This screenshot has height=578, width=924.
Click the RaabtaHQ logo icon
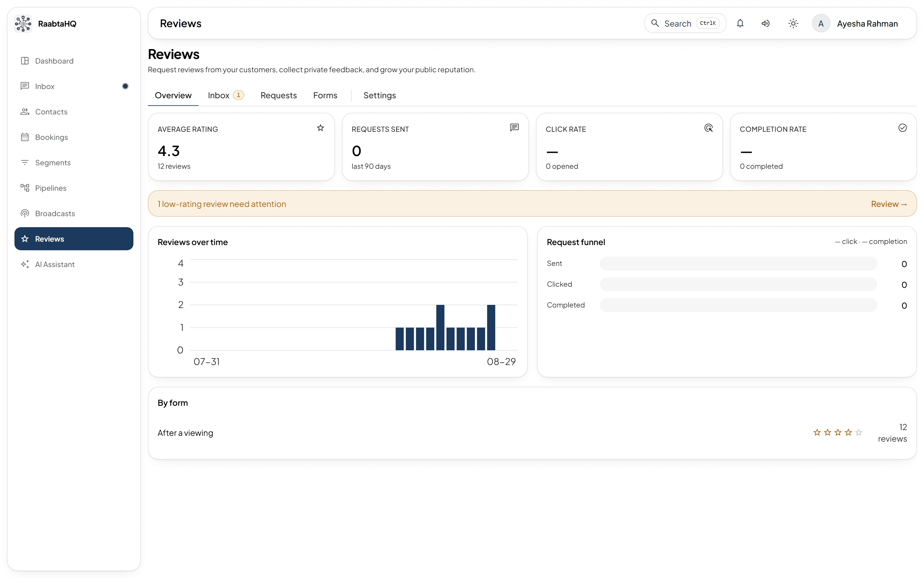tap(23, 24)
